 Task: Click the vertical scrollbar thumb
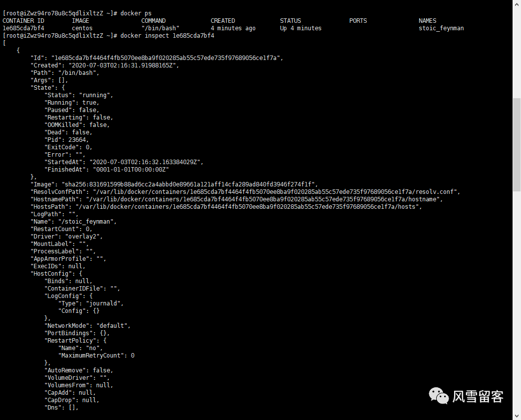[517, 144]
